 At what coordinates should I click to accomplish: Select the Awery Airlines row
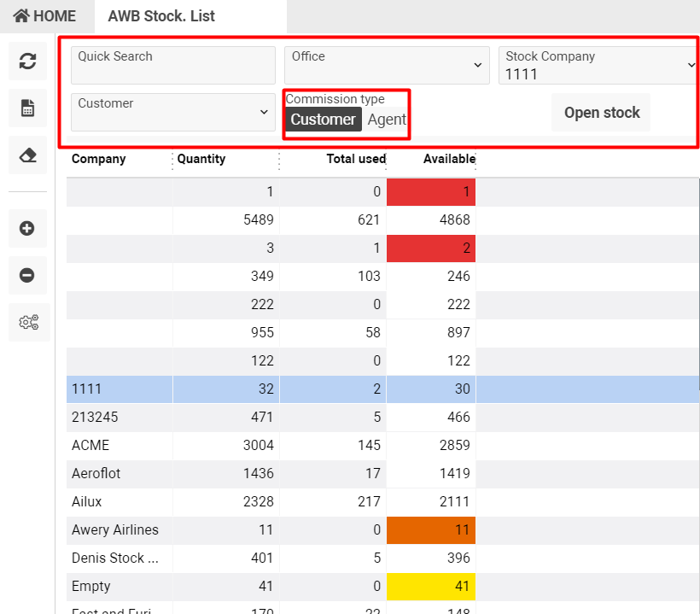120,529
